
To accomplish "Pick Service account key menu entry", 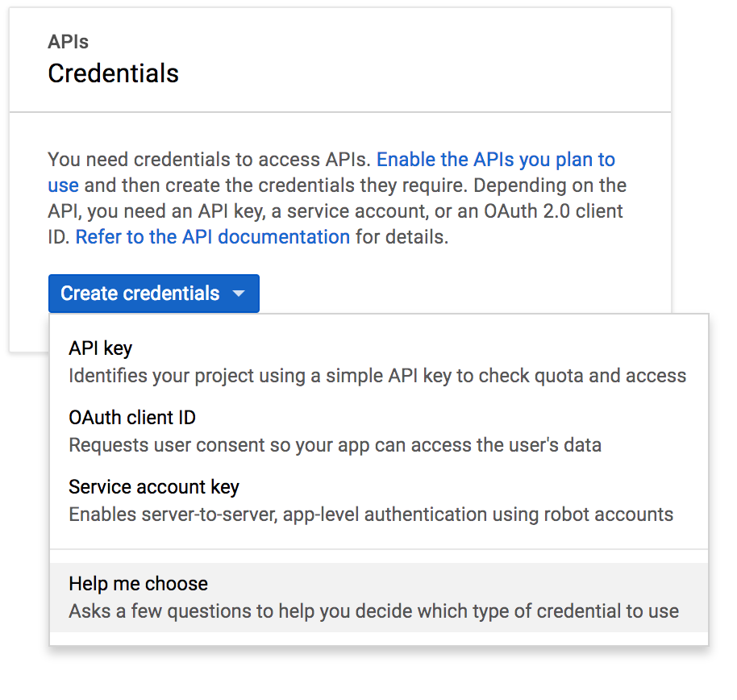I will tap(153, 487).
